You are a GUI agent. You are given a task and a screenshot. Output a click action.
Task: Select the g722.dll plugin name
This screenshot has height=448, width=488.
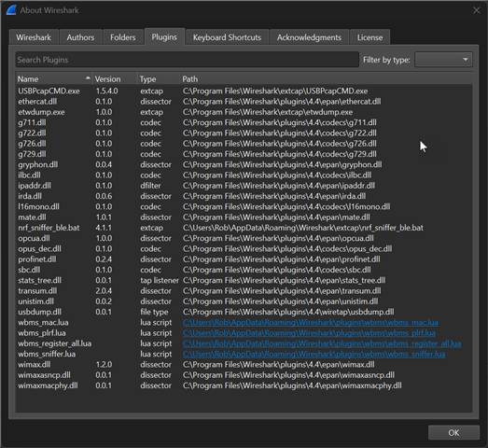(x=32, y=133)
